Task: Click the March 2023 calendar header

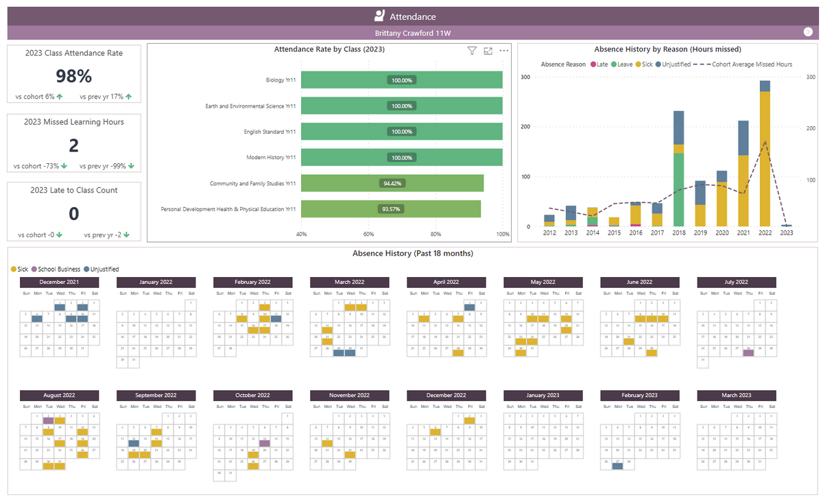Action: 737,396
